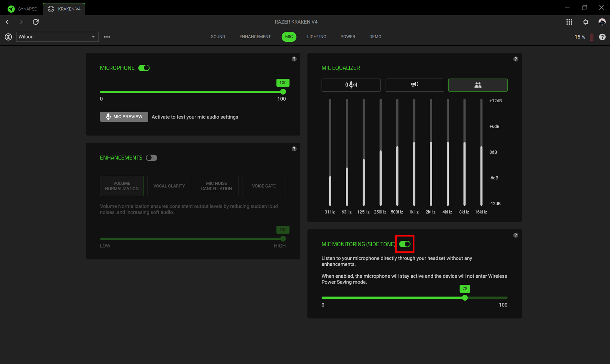This screenshot has width=610, height=364.
Task: Select the group conference equalizer preset
Action: [x=478, y=85]
